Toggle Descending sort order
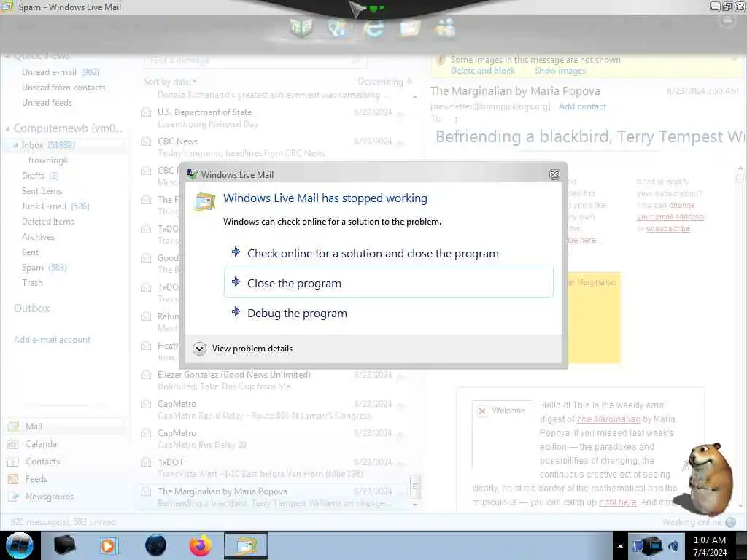The height and width of the screenshot is (560, 747). point(385,82)
